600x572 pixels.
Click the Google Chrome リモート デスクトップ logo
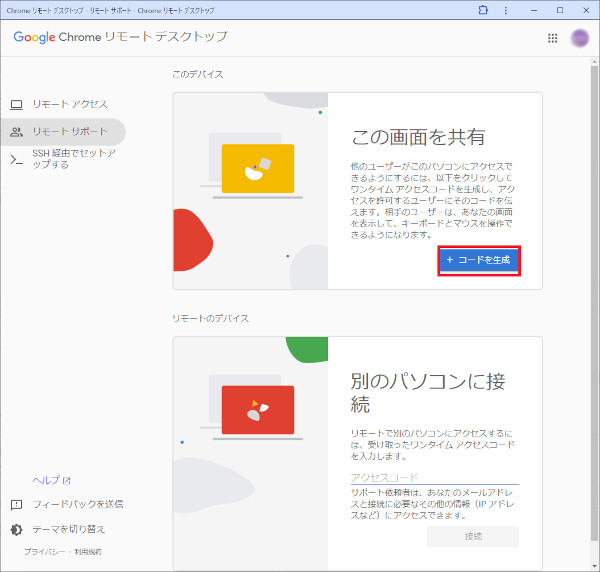click(x=121, y=37)
